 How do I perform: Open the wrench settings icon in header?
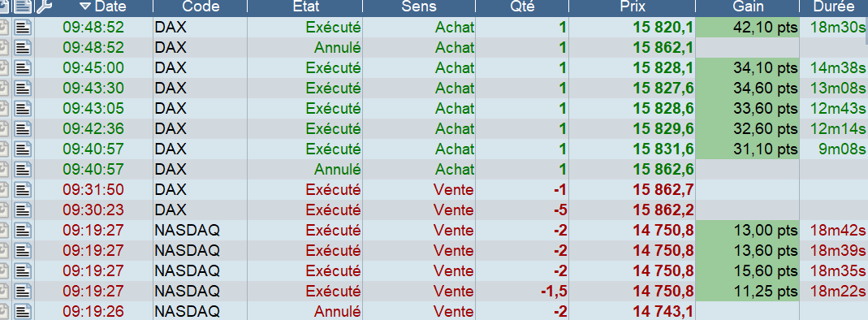click(45, 6)
